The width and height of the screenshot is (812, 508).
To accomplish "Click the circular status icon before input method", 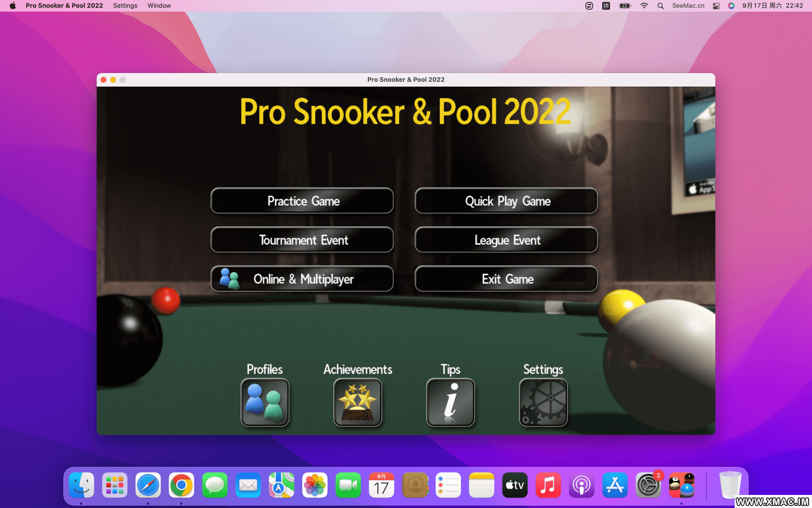I will click(x=589, y=6).
